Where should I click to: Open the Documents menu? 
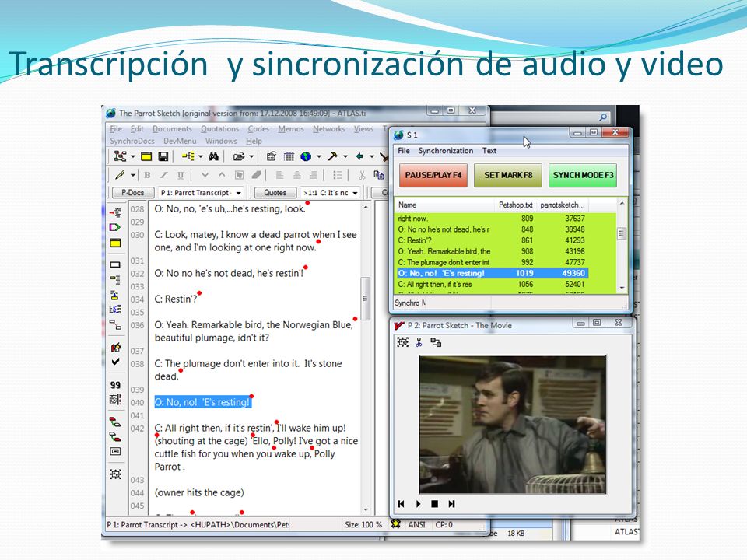pyautogui.click(x=172, y=129)
